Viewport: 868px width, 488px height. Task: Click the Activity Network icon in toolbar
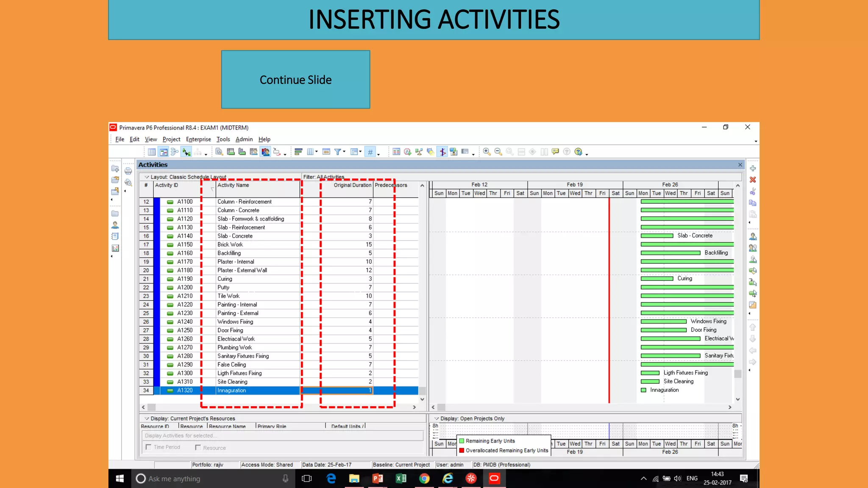(175, 152)
